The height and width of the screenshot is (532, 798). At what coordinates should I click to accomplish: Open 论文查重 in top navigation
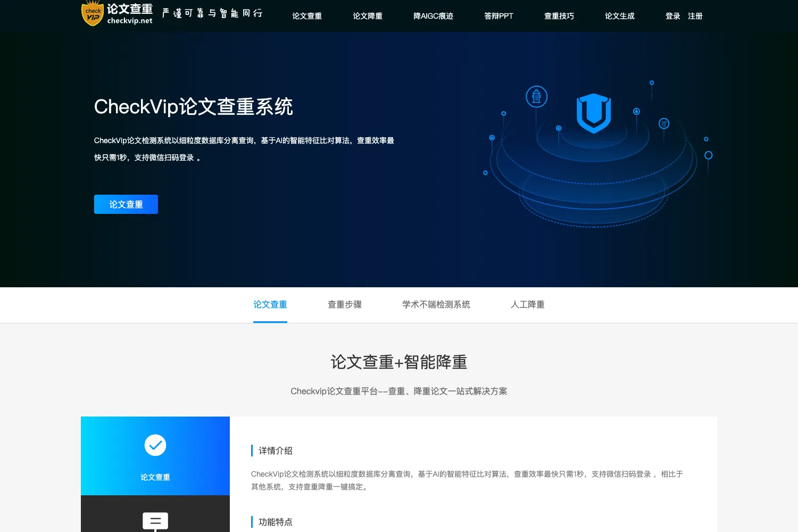(x=307, y=16)
